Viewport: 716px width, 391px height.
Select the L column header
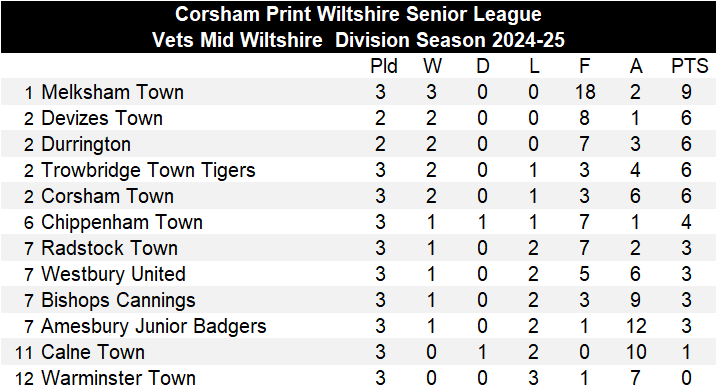(x=534, y=66)
